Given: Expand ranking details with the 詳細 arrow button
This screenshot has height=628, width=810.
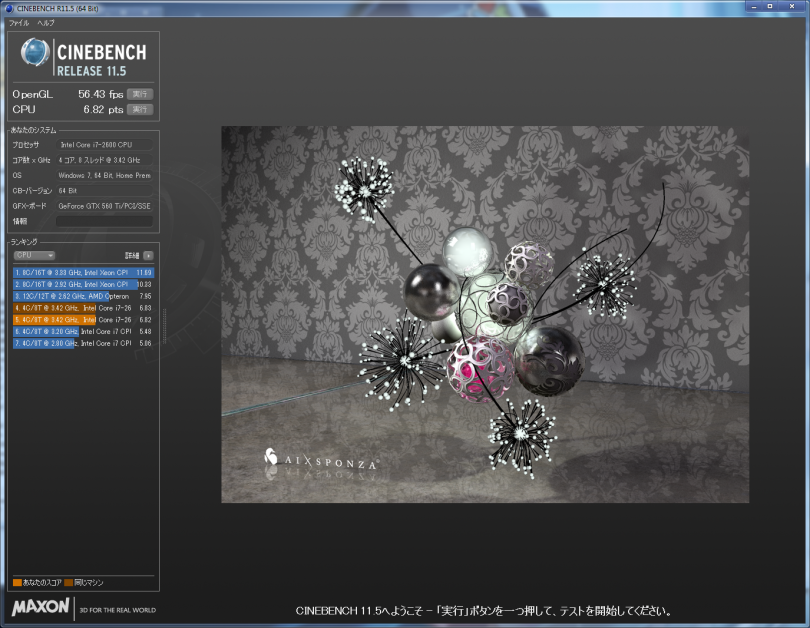Looking at the screenshot, I should (x=148, y=255).
